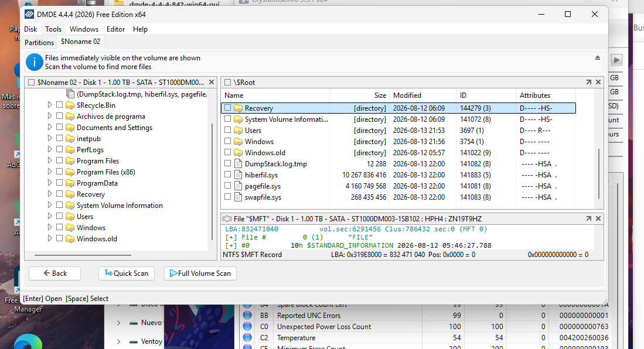Sort file list by Modified column
Screen dimensions: 644x349
point(422,95)
